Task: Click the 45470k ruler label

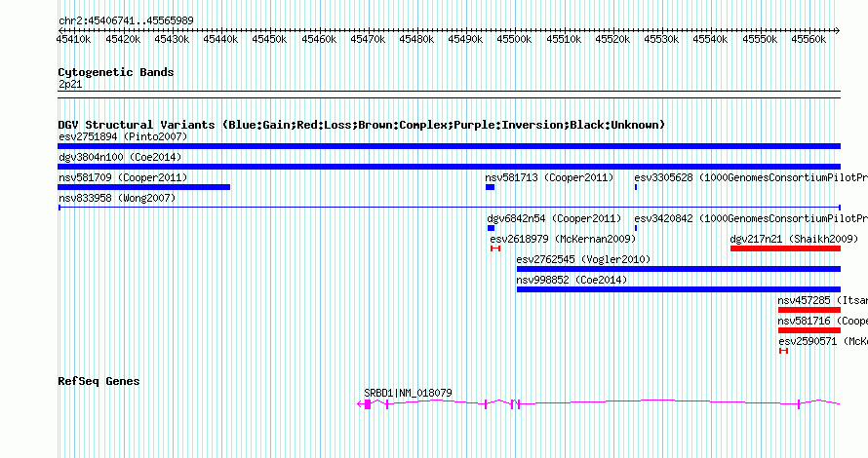Action: click(x=368, y=39)
